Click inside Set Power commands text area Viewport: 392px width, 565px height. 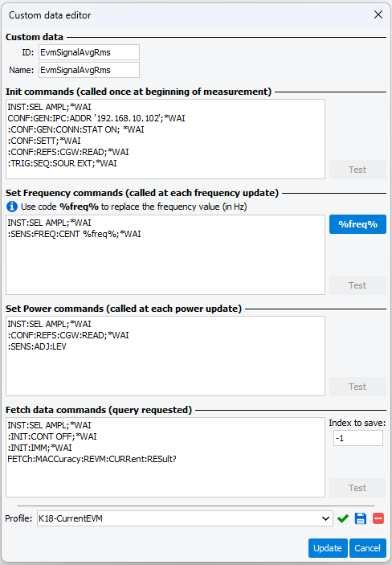165,356
